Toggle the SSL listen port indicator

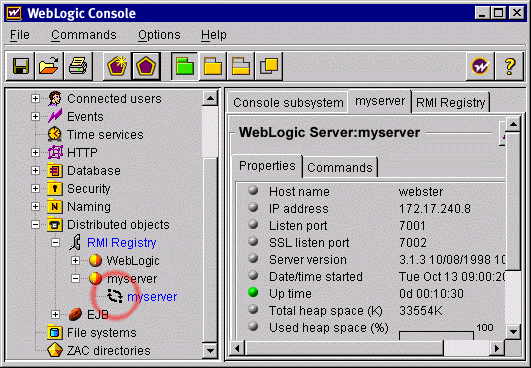pyautogui.click(x=253, y=241)
